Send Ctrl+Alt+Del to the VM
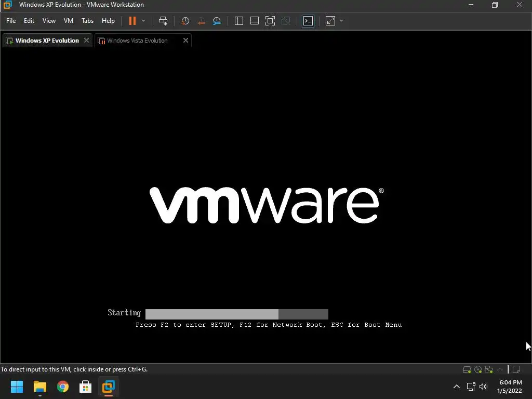Viewport: 532px width, 399px height. click(x=163, y=21)
